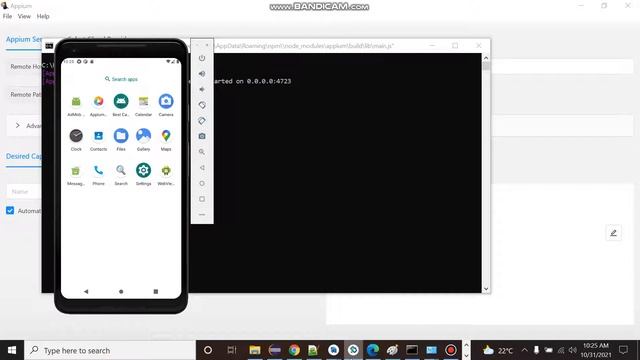Click the Type here to search taskbar box
This screenshot has height=360, width=640.
coord(110,350)
